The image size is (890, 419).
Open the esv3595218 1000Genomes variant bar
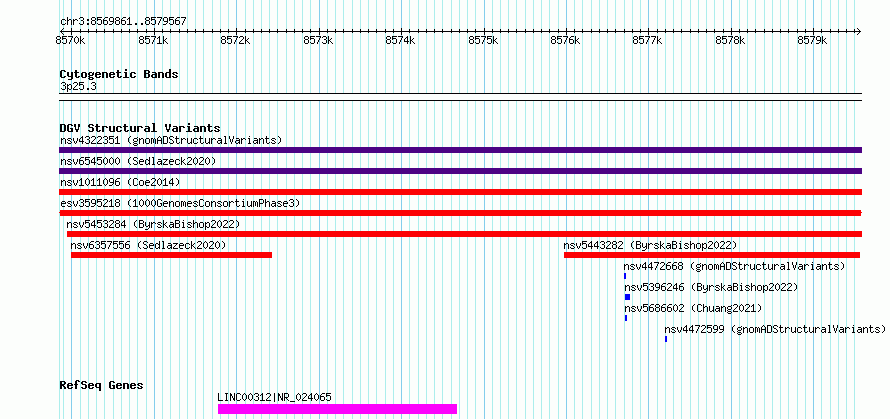click(x=460, y=213)
